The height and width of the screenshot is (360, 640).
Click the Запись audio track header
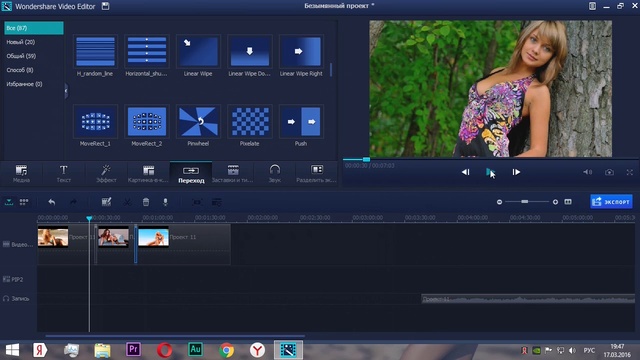16,299
